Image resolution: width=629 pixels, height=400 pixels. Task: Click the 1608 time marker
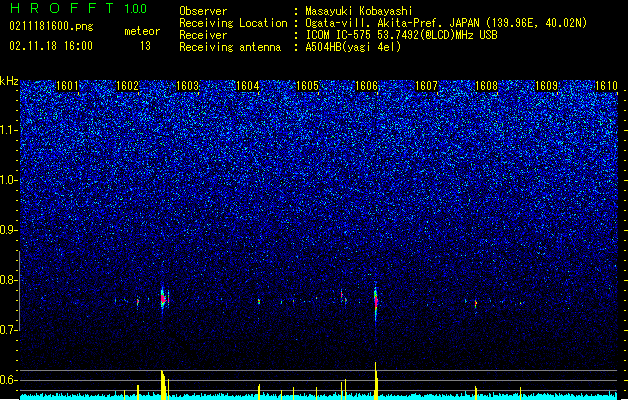pyautogui.click(x=486, y=86)
